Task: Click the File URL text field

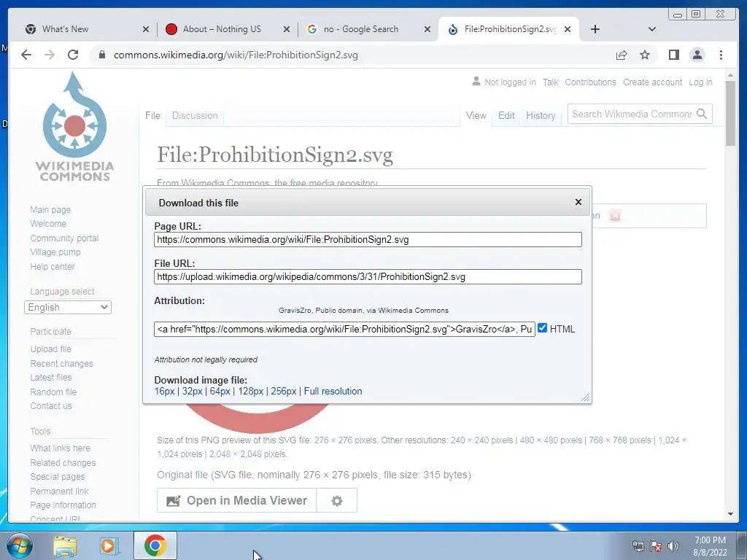Action: [x=368, y=276]
